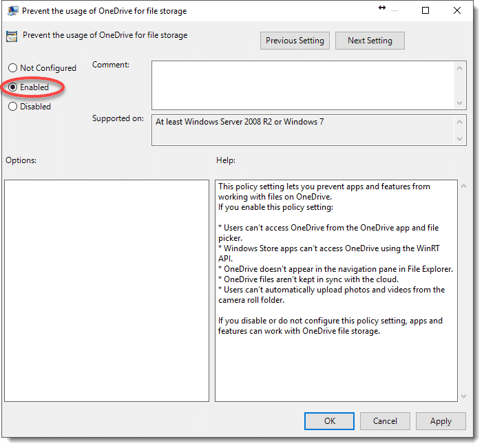Click 'OneDrive doesn't appear in the navigation pane' line
Screen dimensions: 484x448
pos(335,269)
